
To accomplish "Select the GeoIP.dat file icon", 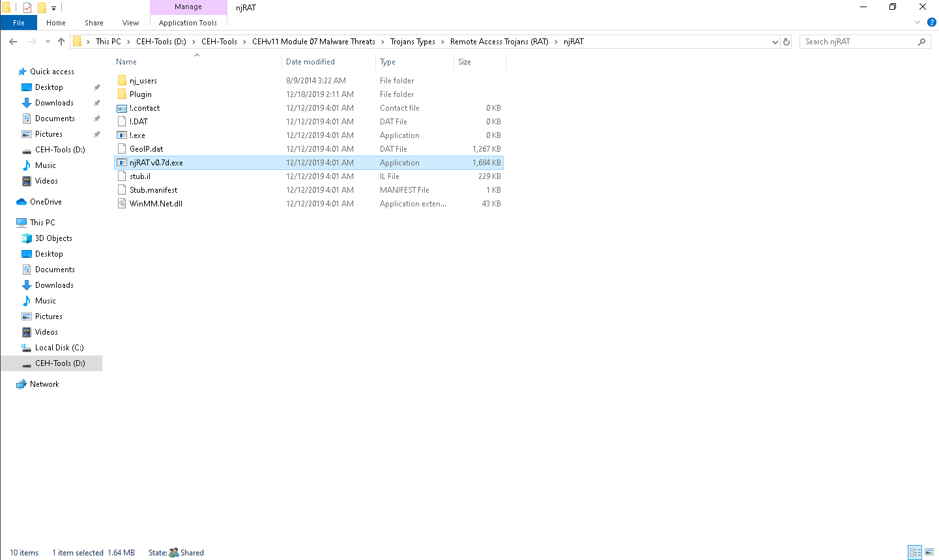I will [122, 149].
